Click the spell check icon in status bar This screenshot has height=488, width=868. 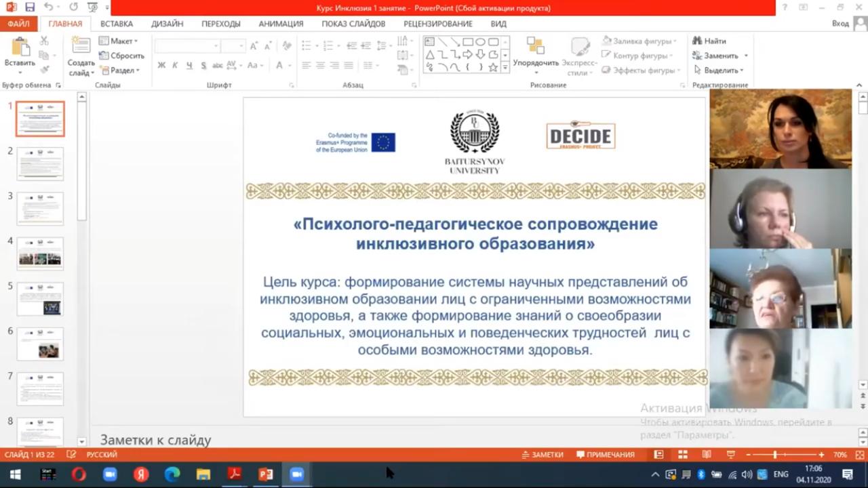[x=71, y=455]
